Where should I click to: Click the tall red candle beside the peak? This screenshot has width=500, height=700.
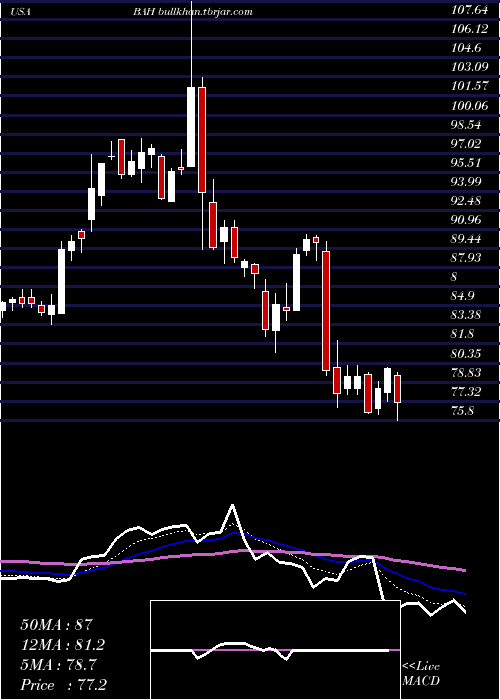202,140
